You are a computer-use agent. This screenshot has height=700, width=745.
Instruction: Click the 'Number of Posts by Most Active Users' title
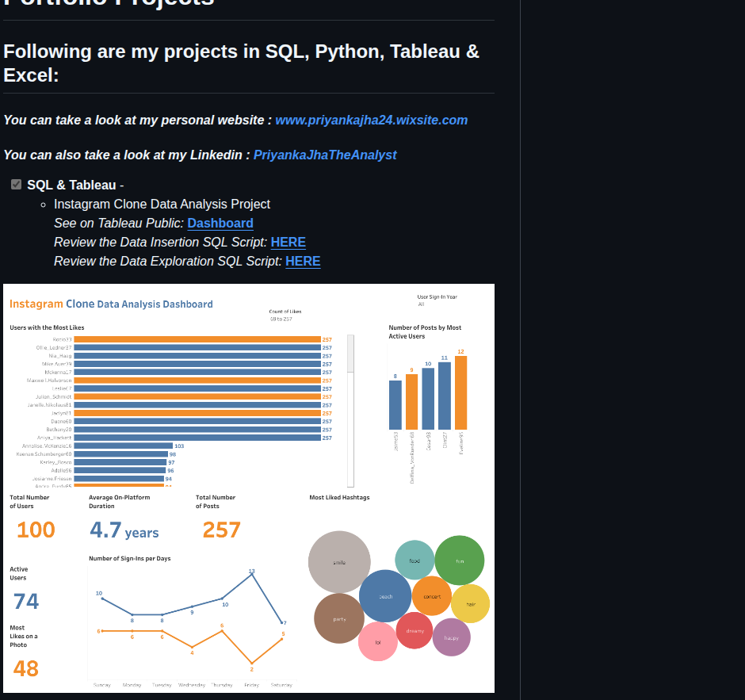pos(425,331)
